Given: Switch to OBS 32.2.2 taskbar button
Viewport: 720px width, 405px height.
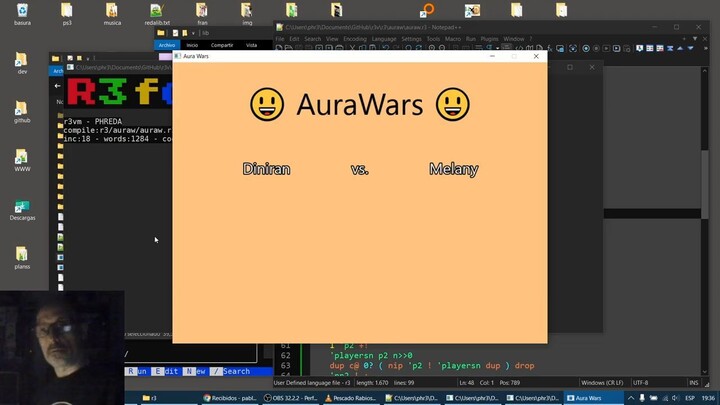Looking at the screenshot, I should click(x=290, y=398).
